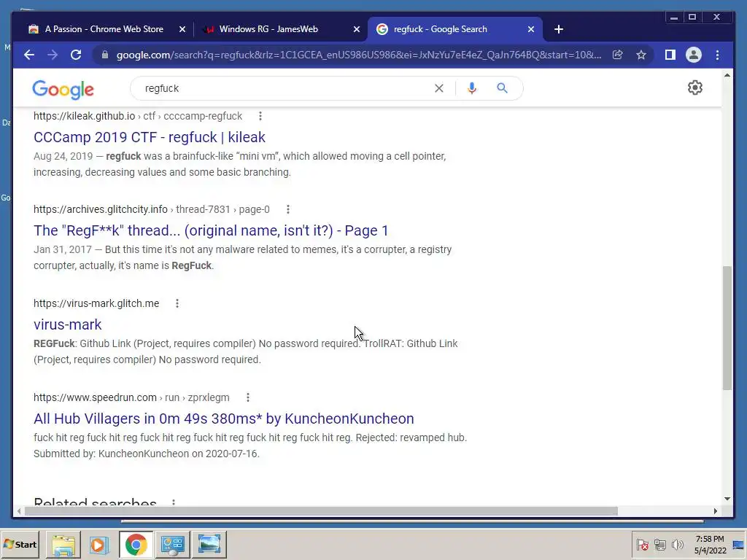
Task: Open the Chrome side panel
Action: point(670,55)
